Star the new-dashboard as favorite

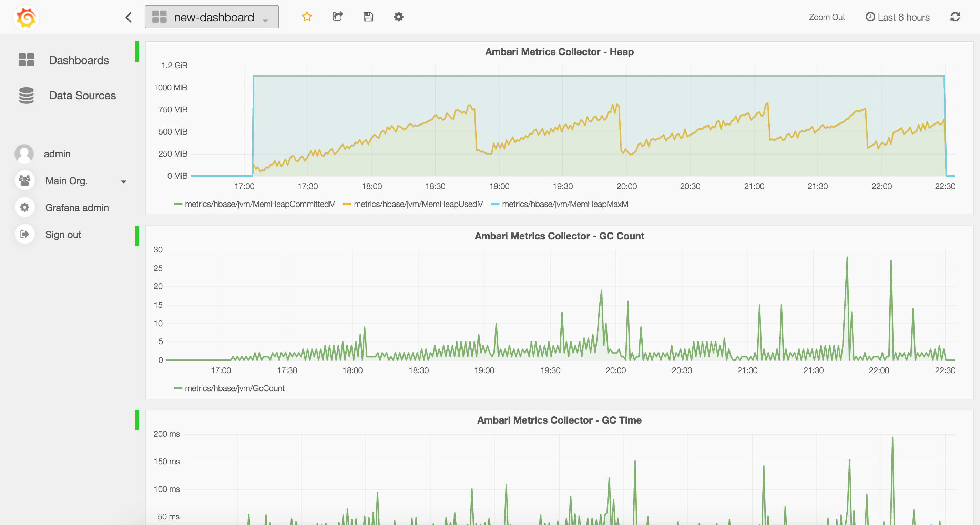pos(307,17)
